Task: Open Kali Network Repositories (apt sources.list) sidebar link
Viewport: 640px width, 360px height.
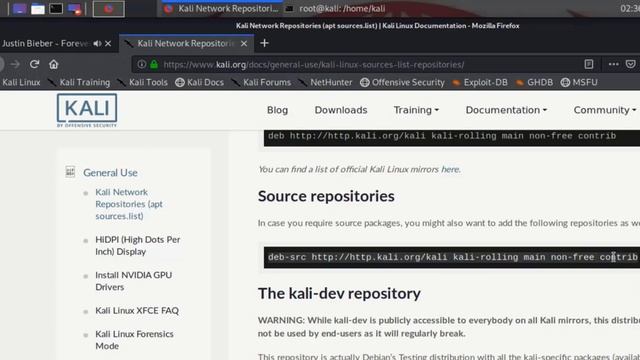Action: 129,204
